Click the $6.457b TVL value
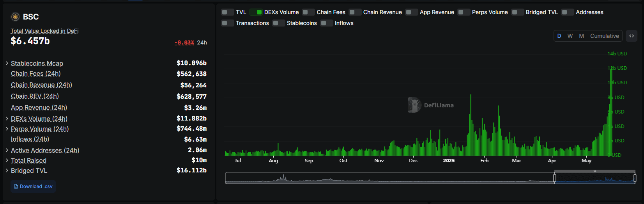This screenshot has width=644, height=204. click(30, 41)
